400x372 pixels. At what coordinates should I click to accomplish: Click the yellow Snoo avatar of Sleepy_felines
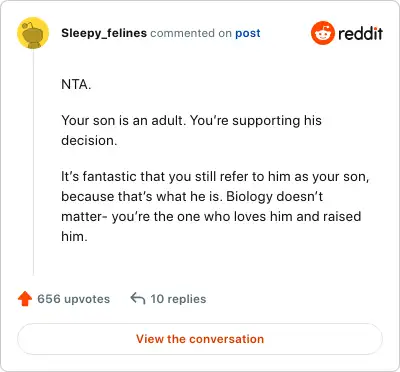coord(33,33)
